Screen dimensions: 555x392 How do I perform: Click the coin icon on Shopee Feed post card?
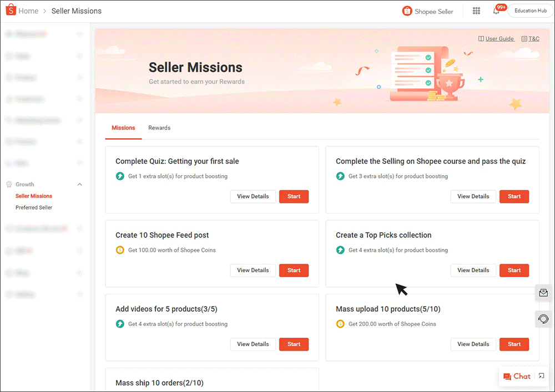[120, 250]
